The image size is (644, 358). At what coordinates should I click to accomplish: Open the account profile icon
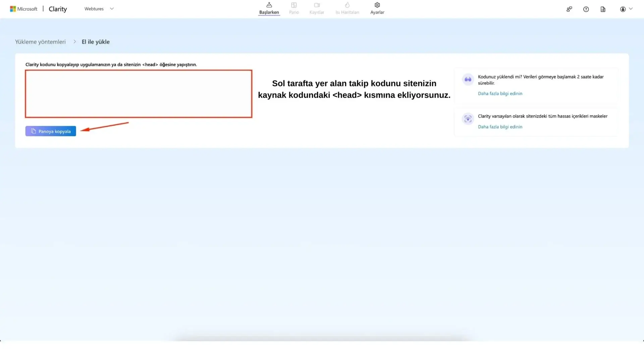pyautogui.click(x=623, y=9)
